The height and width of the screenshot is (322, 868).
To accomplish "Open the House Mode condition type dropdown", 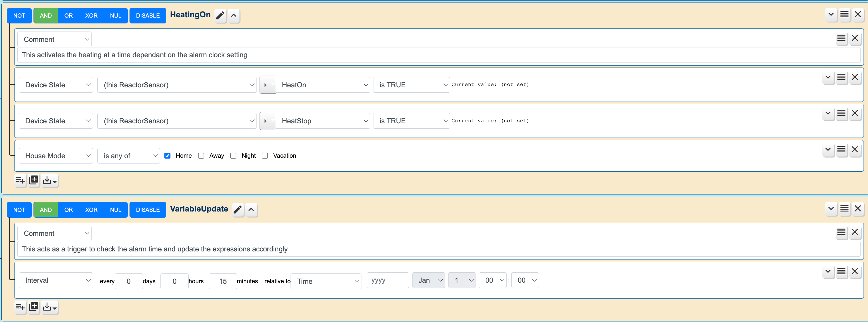I will pyautogui.click(x=56, y=156).
